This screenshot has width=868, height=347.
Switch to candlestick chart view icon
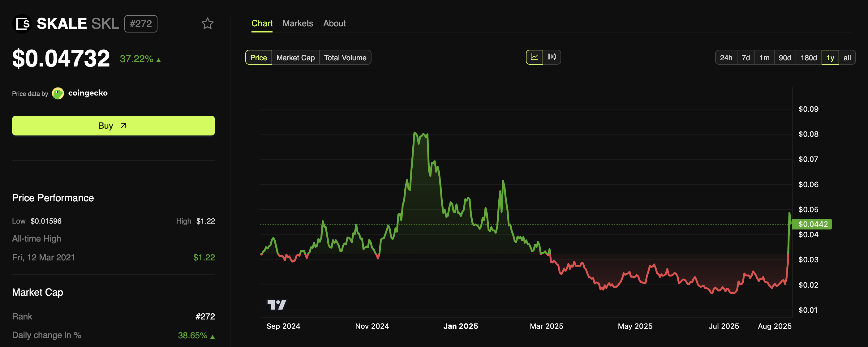point(552,57)
